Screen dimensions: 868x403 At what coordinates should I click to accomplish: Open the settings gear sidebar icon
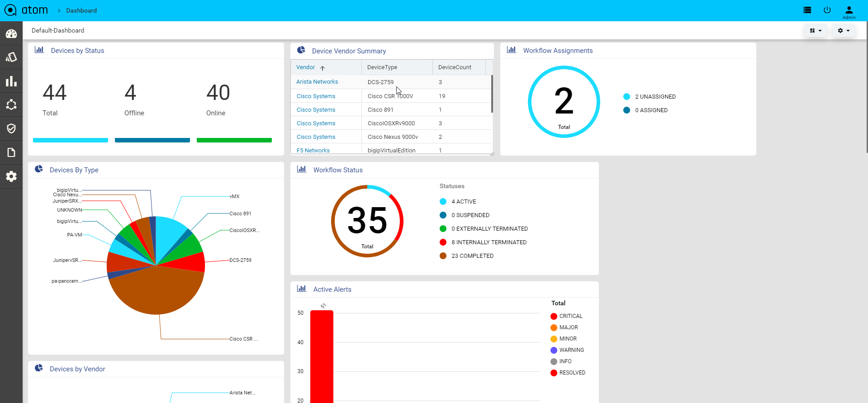point(11,176)
